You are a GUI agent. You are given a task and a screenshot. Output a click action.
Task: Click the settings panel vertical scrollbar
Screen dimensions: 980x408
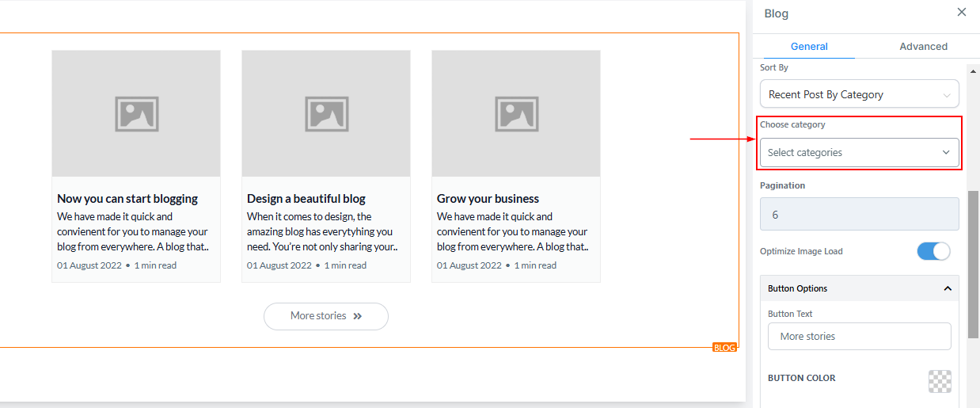click(973, 261)
